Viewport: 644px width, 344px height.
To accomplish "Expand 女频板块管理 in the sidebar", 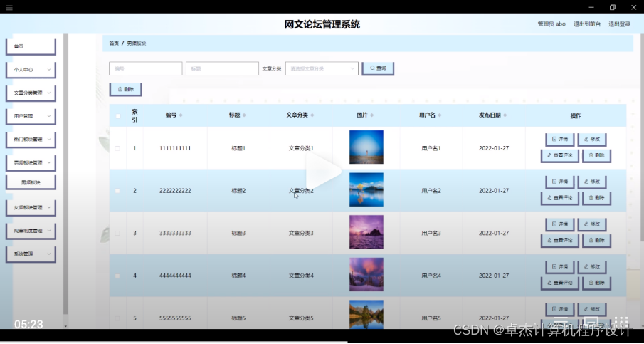I will pos(31,208).
